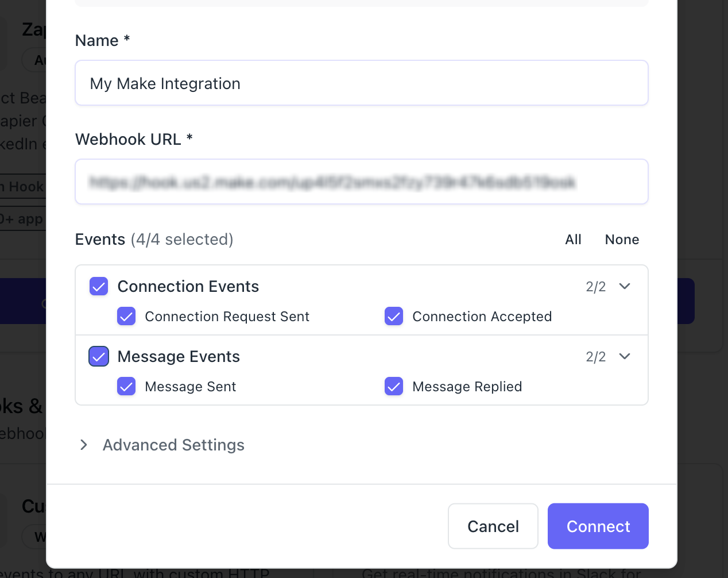Uncheck the Message Events group checkbox
728x578 pixels.
[x=99, y=356]
